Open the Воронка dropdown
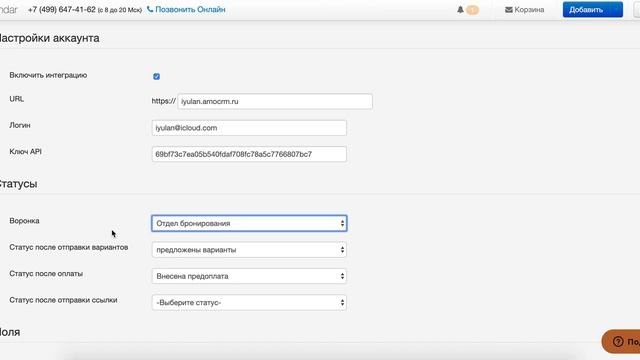 pyautogui.click(x=249, y=223)
